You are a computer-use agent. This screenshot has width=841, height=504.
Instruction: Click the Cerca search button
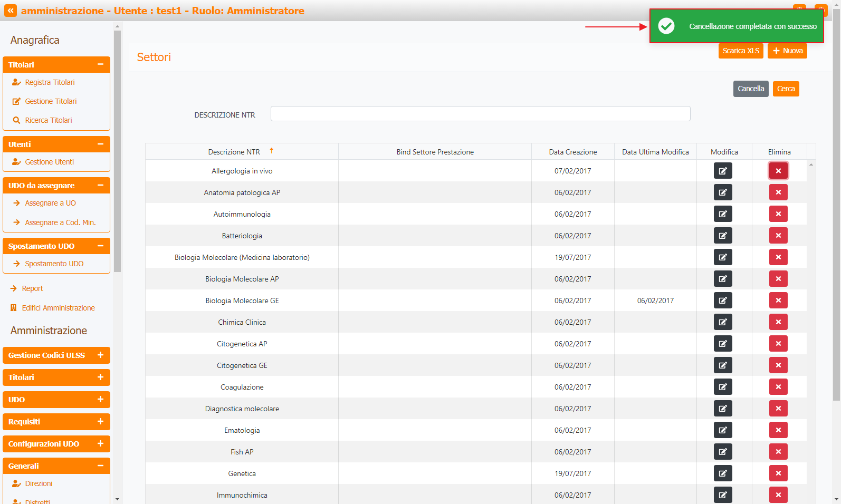coord(786,89)
